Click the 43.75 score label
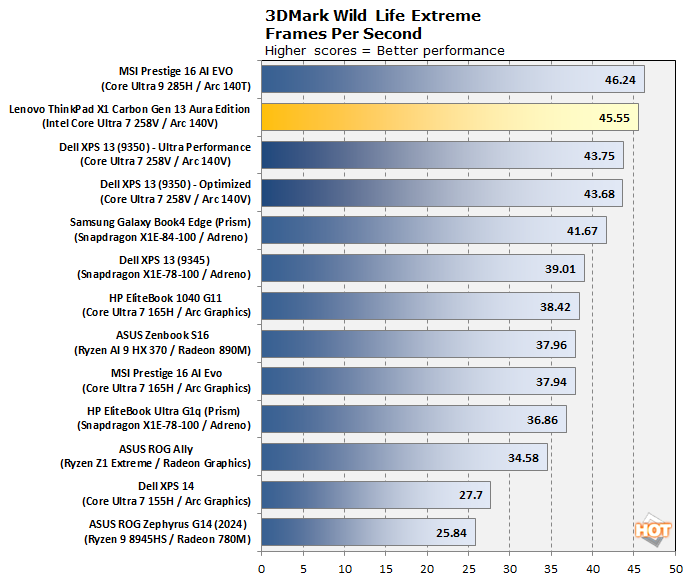The height and width of the screenshot is (581, 690). click(599, 156)
